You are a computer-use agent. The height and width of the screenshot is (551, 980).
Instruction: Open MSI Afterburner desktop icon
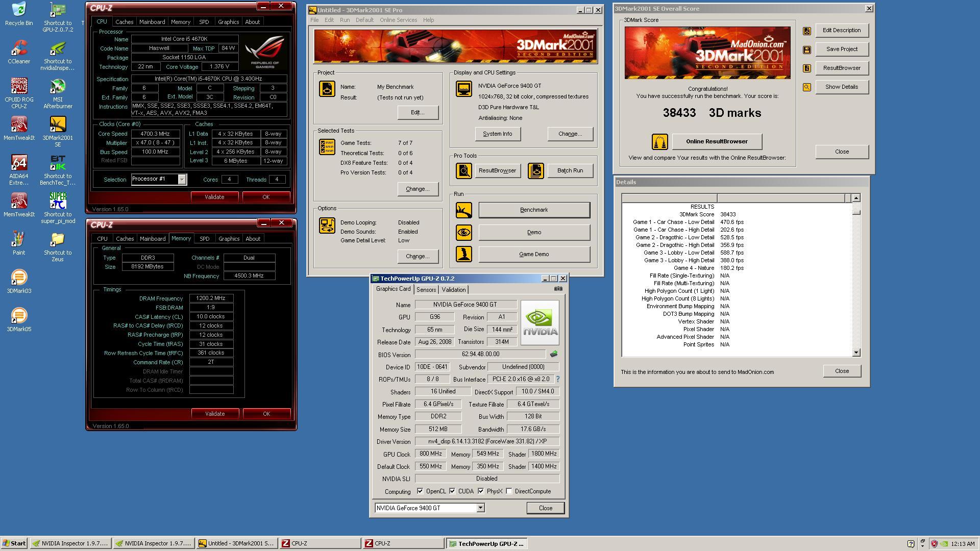58,93
